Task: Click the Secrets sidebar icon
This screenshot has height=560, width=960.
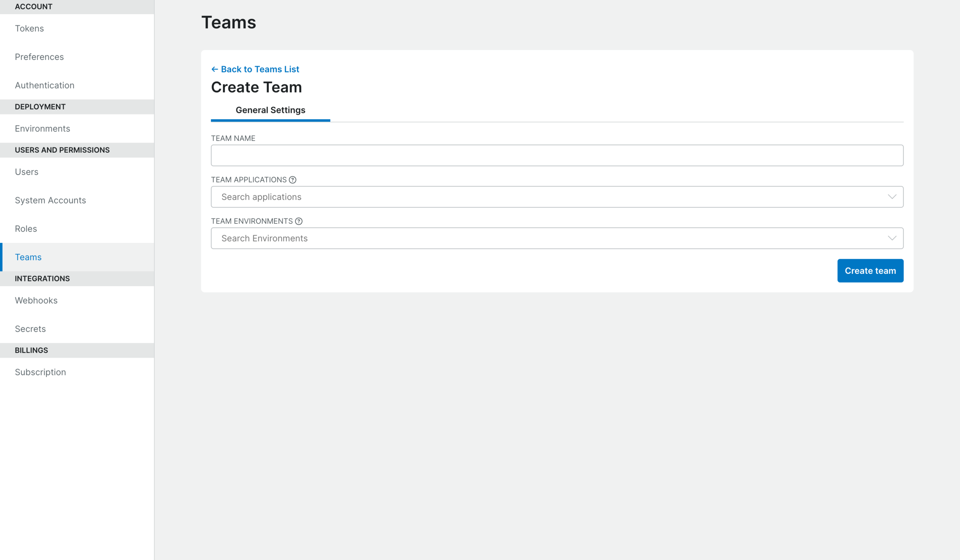Action: (x=30, y=329)
